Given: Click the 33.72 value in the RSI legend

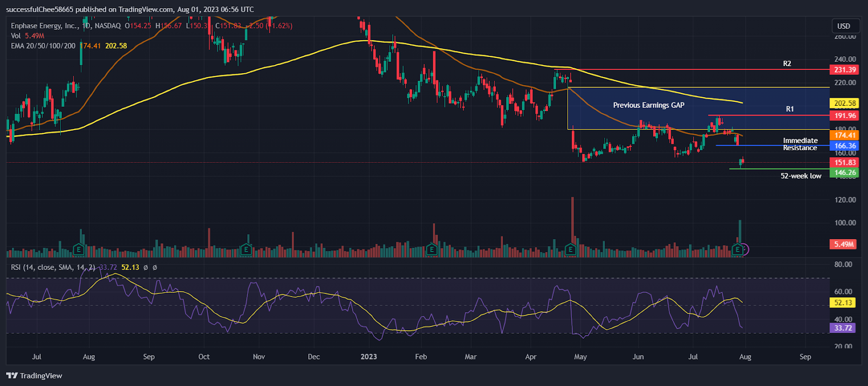Looking at the screenshot, I should point(108,267).
